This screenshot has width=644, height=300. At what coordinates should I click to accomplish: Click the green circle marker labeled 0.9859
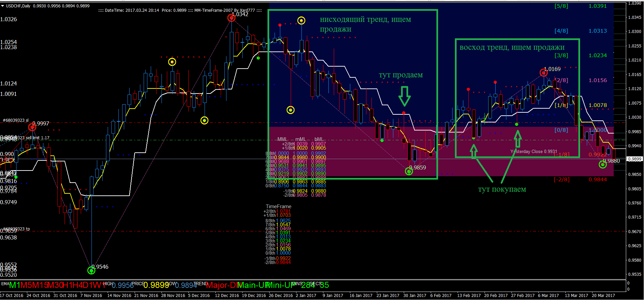[409, 172]
